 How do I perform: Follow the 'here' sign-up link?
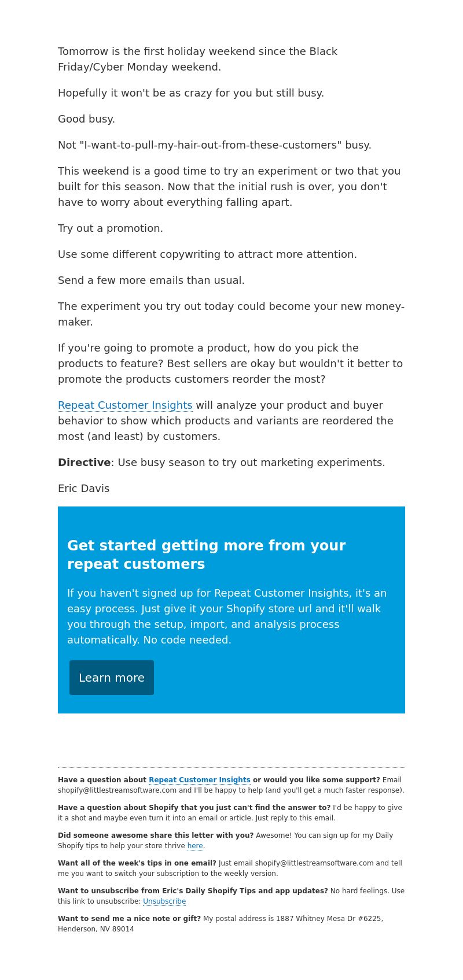click(x=195, y=846)
